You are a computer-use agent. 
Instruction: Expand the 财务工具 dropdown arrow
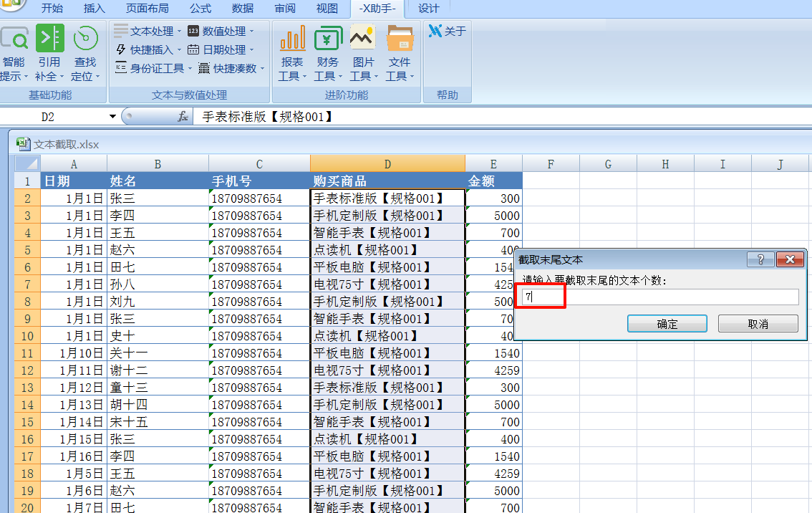tap(340, 77)
